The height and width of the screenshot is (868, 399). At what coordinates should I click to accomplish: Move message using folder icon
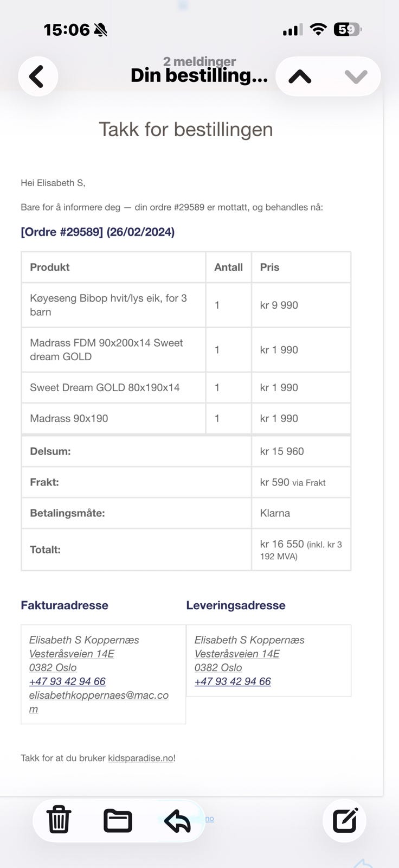coord(118,820)
